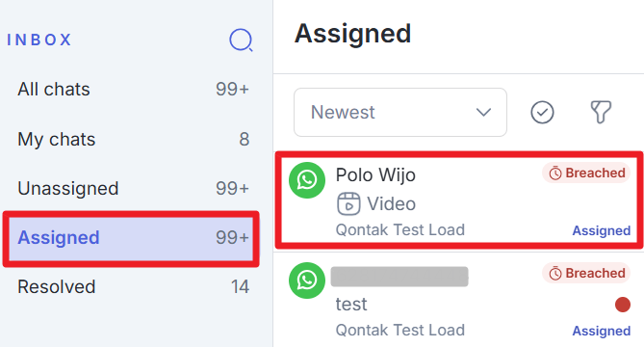644x347 pixels.
Task: Open the Polo Wijo conversation
Action: [459, 200]
